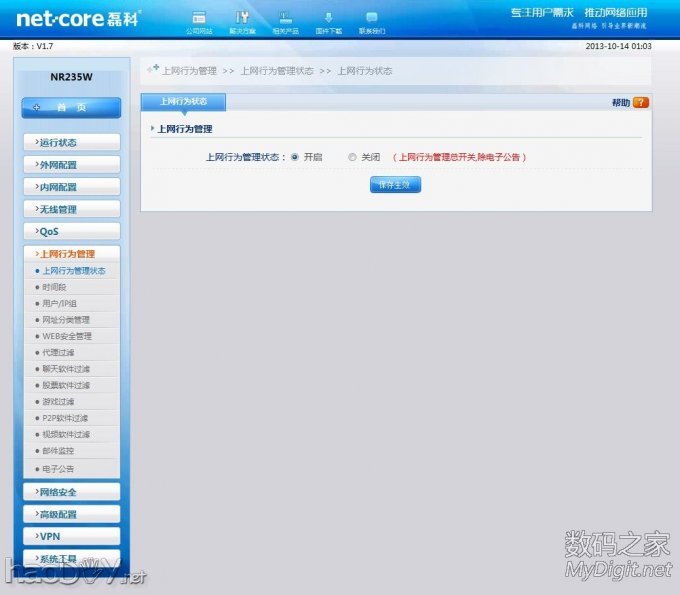
Task: Click the 固件下载 download icon
Action: click(x=328, y=18)
